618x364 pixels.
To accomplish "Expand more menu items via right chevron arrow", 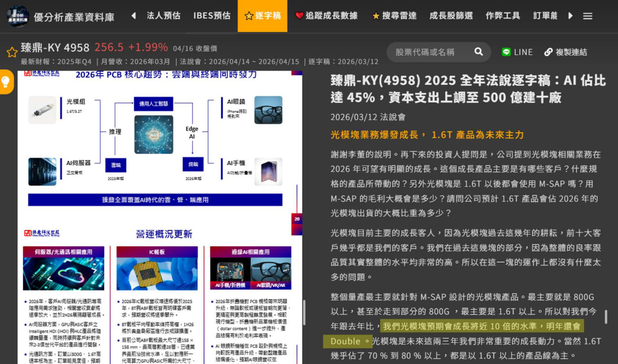I will tap(570, 15).
